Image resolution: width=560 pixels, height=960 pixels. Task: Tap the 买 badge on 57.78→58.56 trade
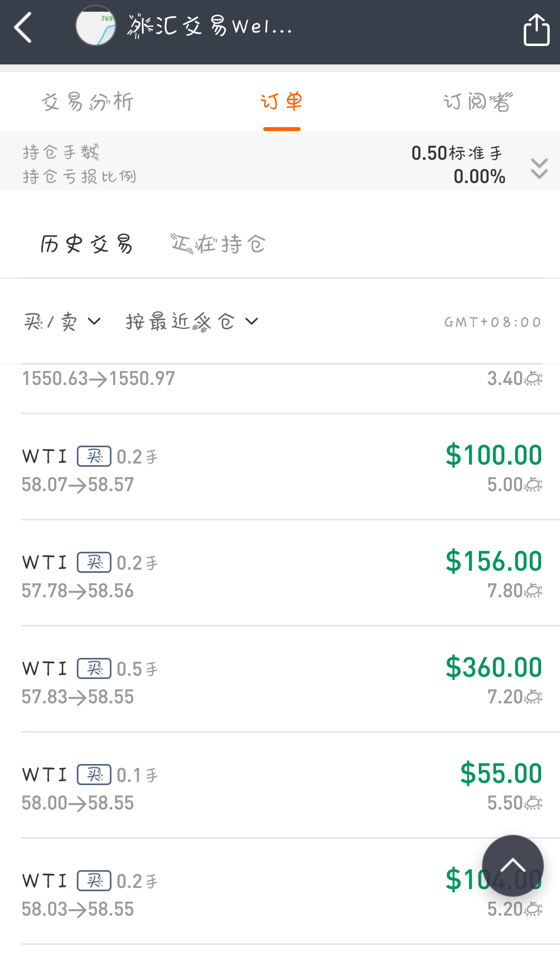click(94, 563)
